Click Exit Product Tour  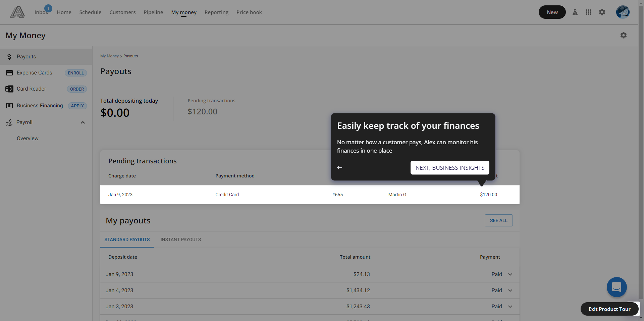coord(609,309)
